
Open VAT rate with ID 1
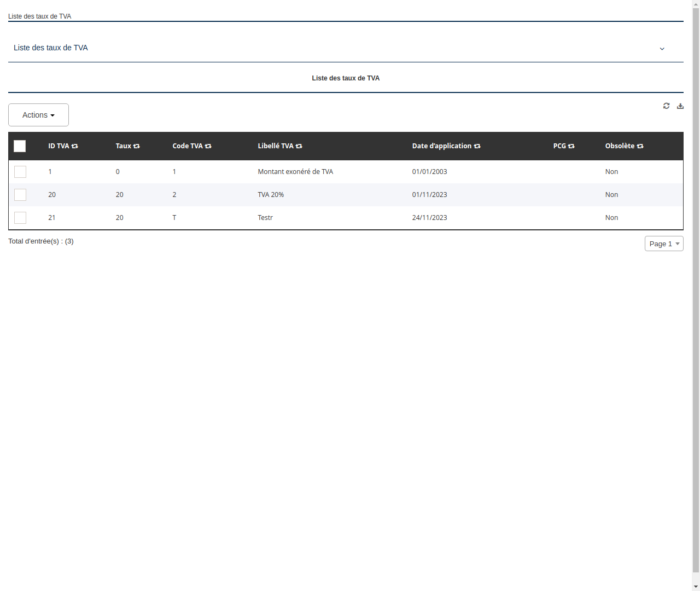coord(50,171)
